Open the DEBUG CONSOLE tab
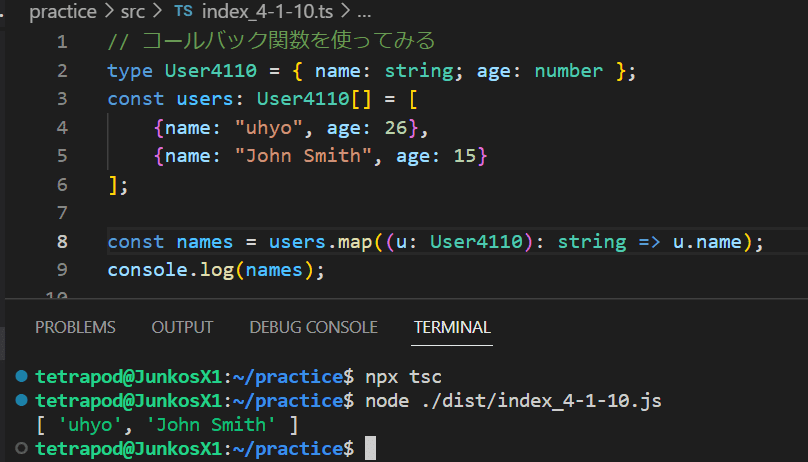Screen dimensions: 808x462 coord(313,327)
